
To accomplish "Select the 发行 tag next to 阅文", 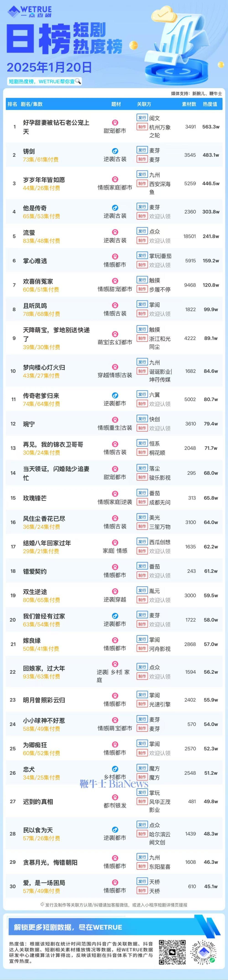I will (x=142, y=118).
